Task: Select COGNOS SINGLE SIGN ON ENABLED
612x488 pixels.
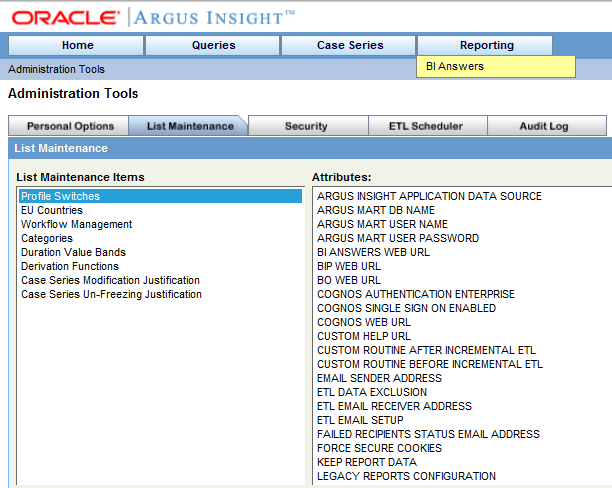Action: point(406,308)
